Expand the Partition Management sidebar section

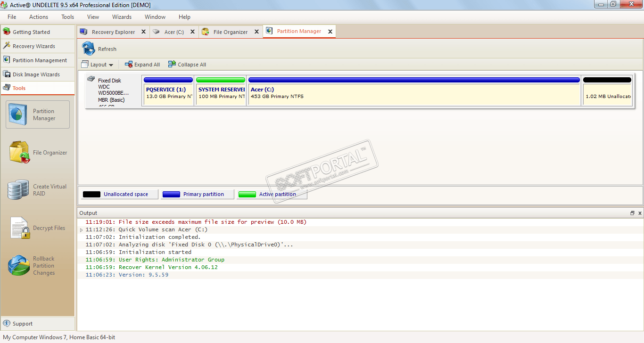[x=37, y=60]
